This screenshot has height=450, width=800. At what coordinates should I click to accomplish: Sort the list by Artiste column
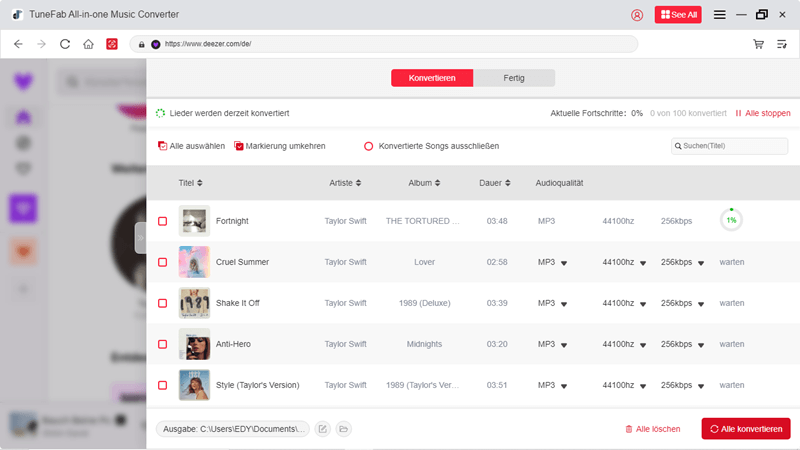(x=345, y=183)
